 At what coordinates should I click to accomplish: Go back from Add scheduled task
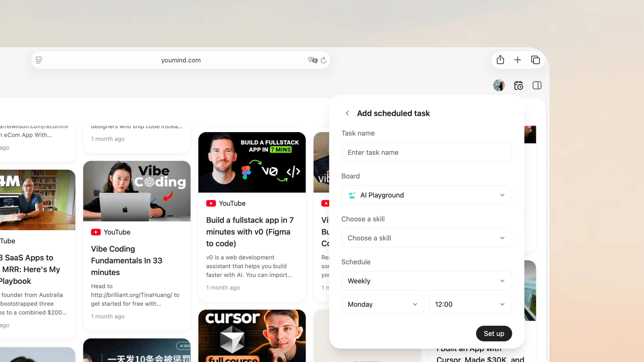[x=347, y=113]
